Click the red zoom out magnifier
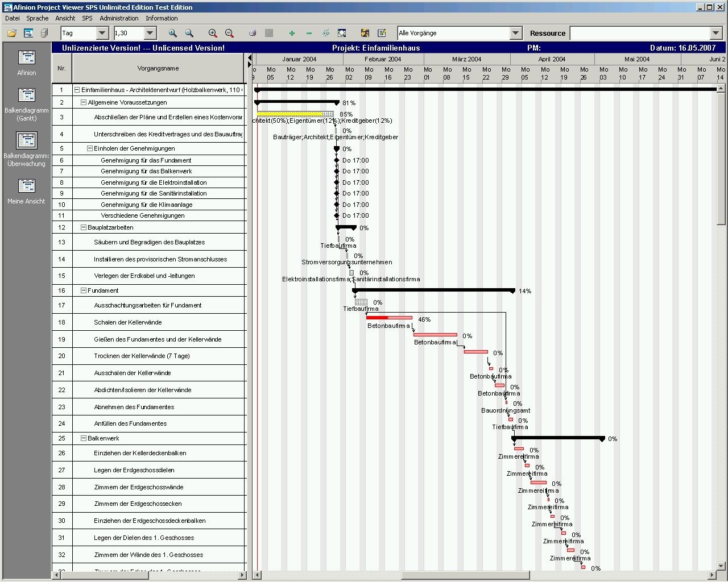The image size is (728, 582). coord(229,34)
